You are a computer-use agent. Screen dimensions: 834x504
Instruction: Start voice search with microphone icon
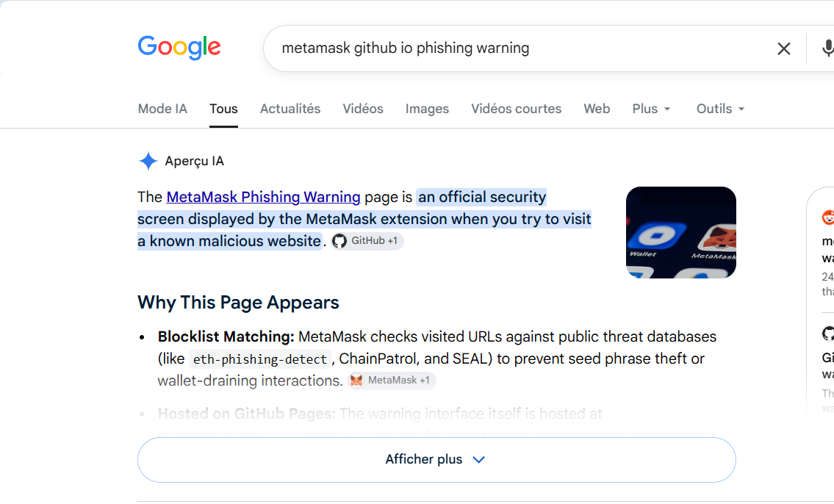827,48
